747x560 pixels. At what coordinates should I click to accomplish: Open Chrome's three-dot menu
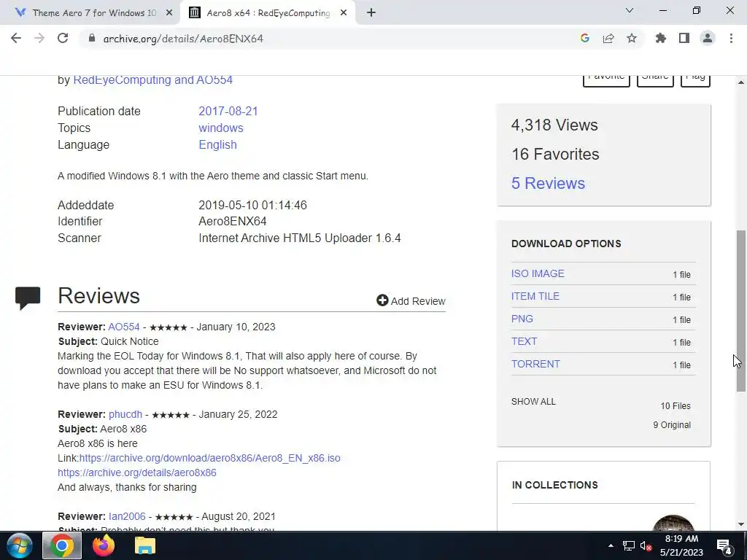pos(731,38)
